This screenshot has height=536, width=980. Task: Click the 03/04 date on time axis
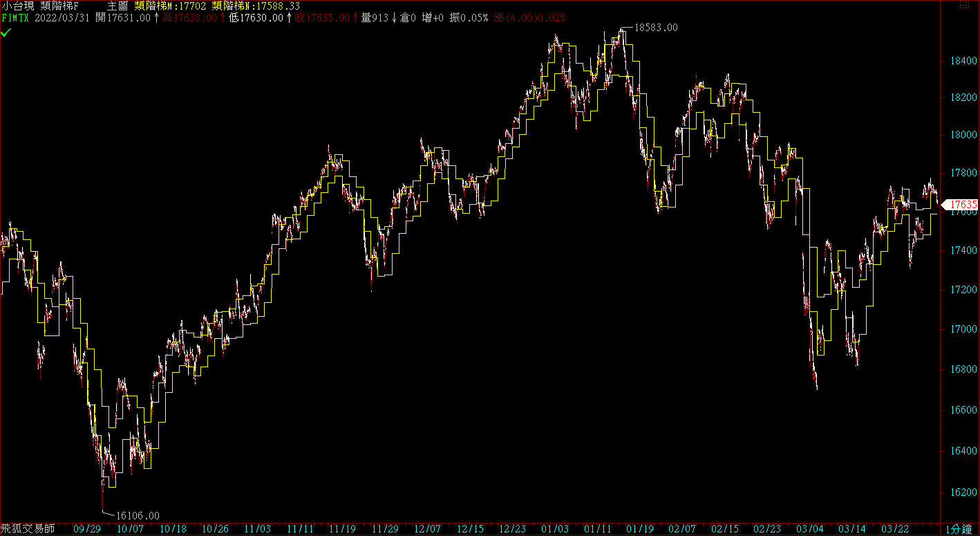811,529
